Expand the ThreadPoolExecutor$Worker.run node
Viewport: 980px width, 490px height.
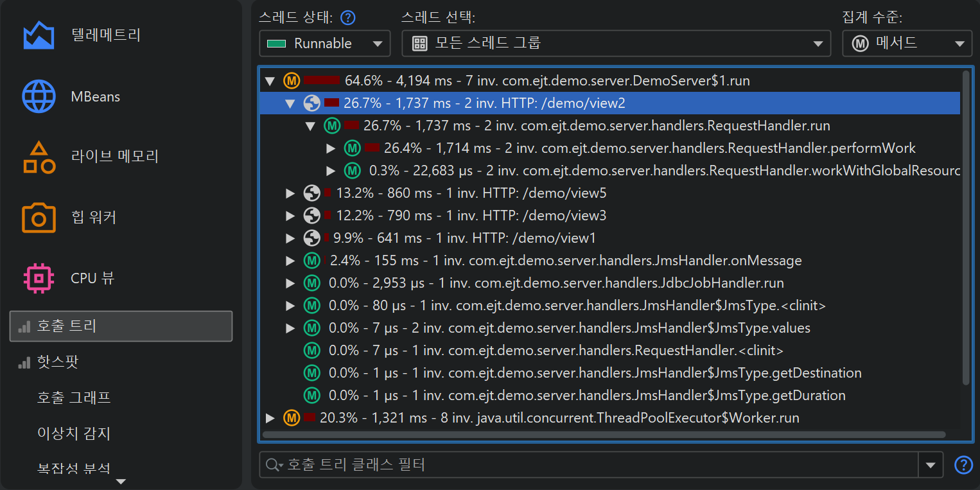point(270,418)
